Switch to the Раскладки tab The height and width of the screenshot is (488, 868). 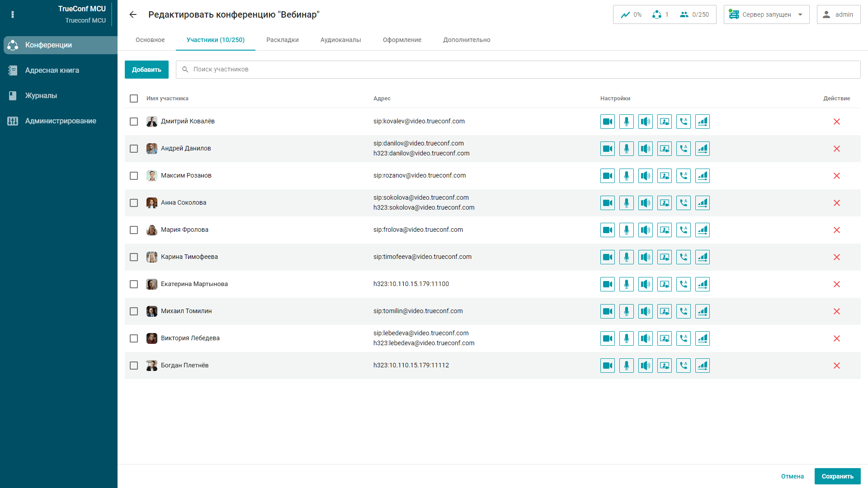(283, 40)
